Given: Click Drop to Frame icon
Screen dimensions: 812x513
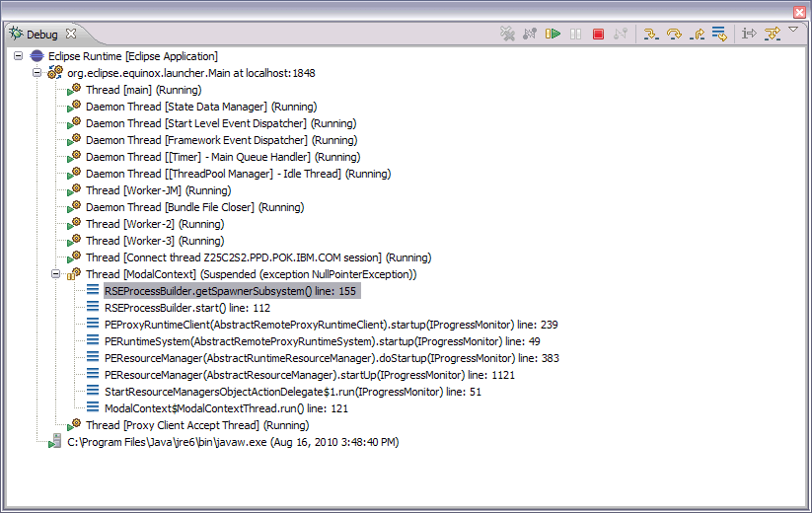Looking at the screenshot, I should click(719, 35).
